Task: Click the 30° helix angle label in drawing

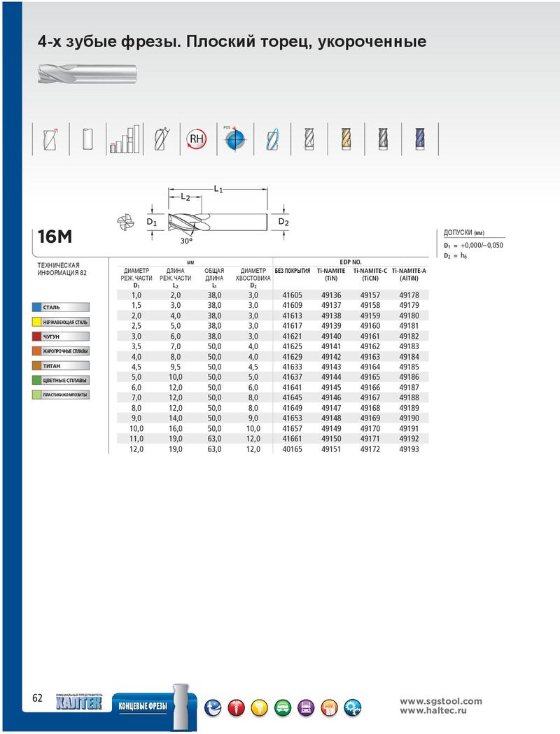Action: [x=186, y=241]
